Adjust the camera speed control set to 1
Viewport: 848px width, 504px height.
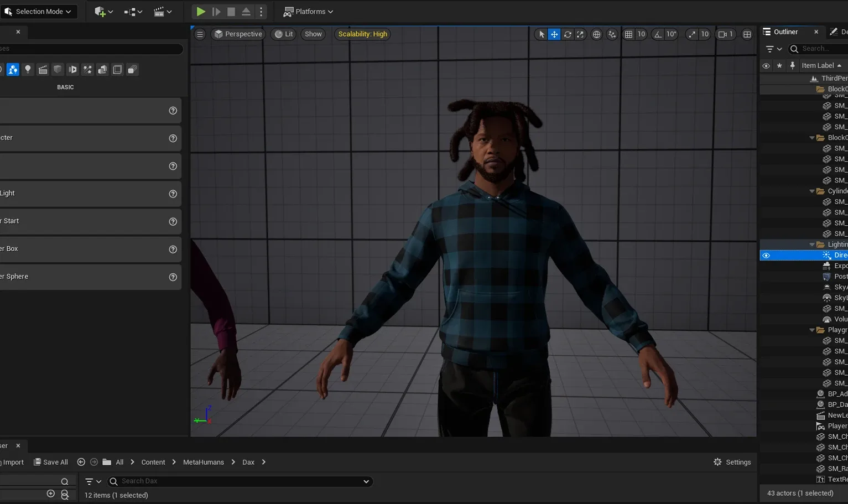pyautogui.click(x=726, y=34)
